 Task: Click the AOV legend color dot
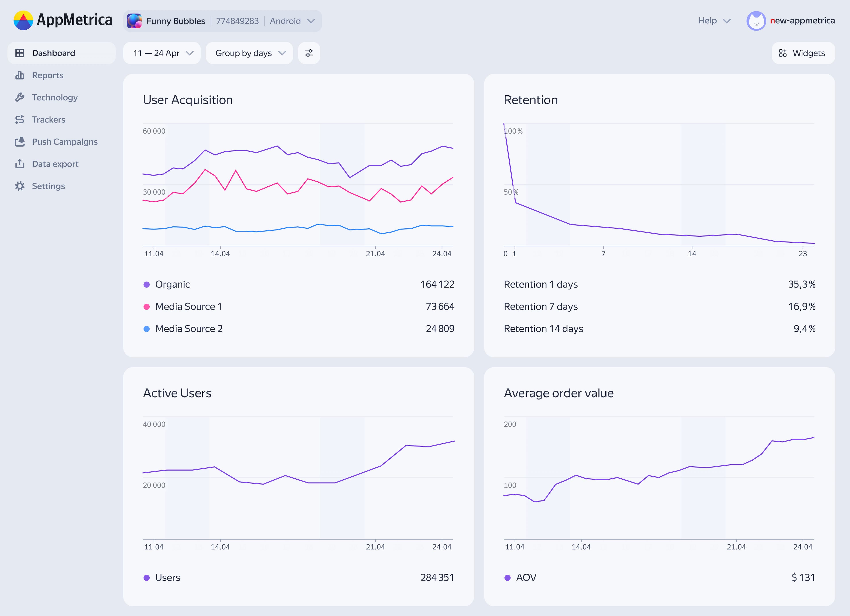click(x=507, y=578)
